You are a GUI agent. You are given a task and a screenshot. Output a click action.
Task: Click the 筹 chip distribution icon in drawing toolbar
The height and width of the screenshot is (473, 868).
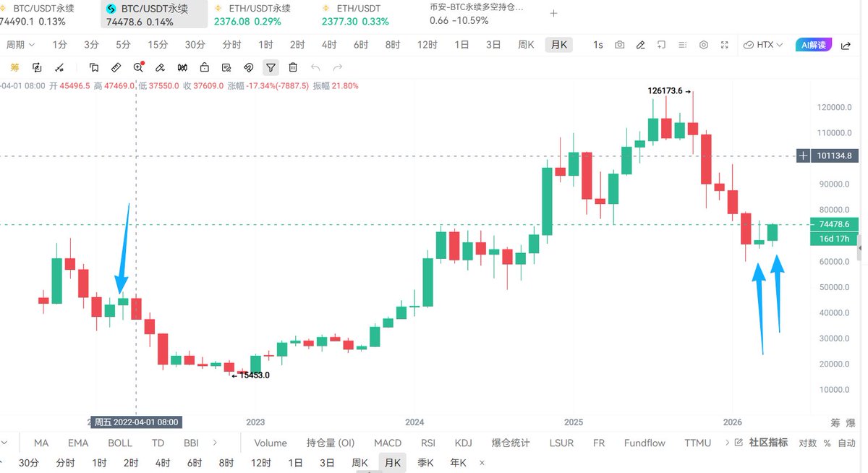(x=15, y=67)
